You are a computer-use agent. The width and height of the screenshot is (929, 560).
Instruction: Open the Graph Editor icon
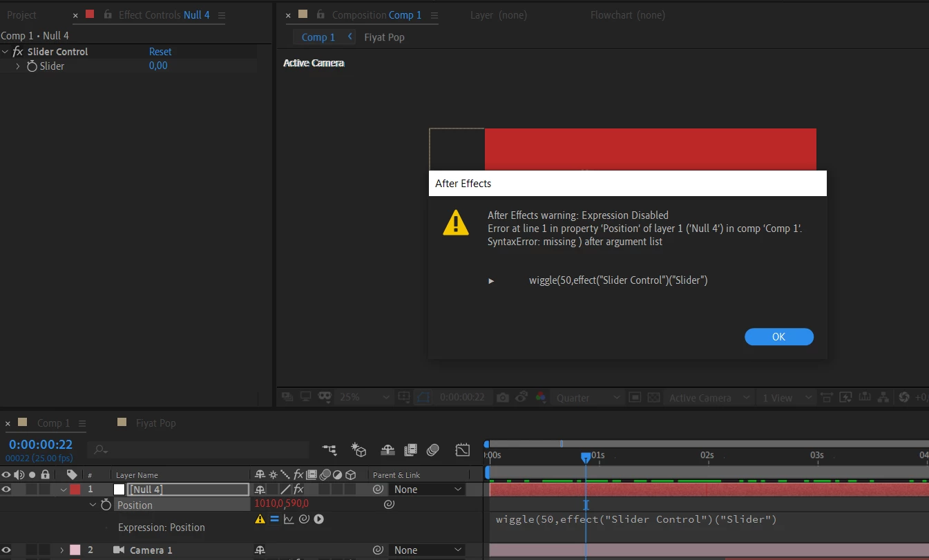click(463, 450)
